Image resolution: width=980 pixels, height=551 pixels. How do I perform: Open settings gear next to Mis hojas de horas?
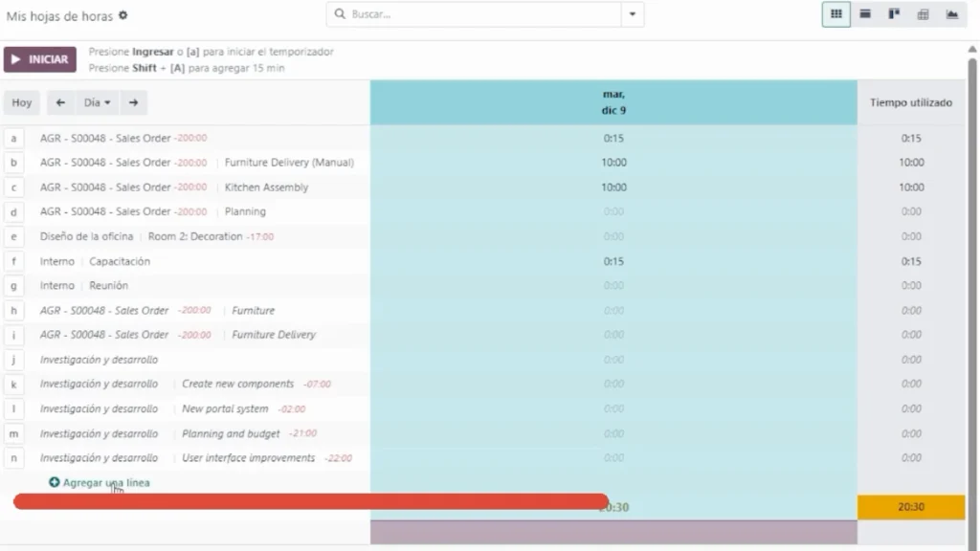122,16
